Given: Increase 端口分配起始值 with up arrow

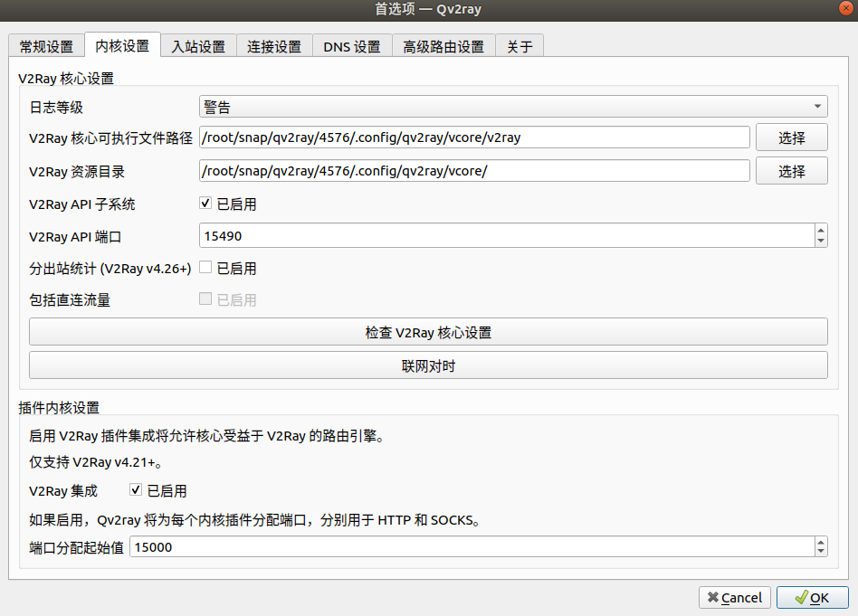Looking at the screenshot, I should [820, 542].
